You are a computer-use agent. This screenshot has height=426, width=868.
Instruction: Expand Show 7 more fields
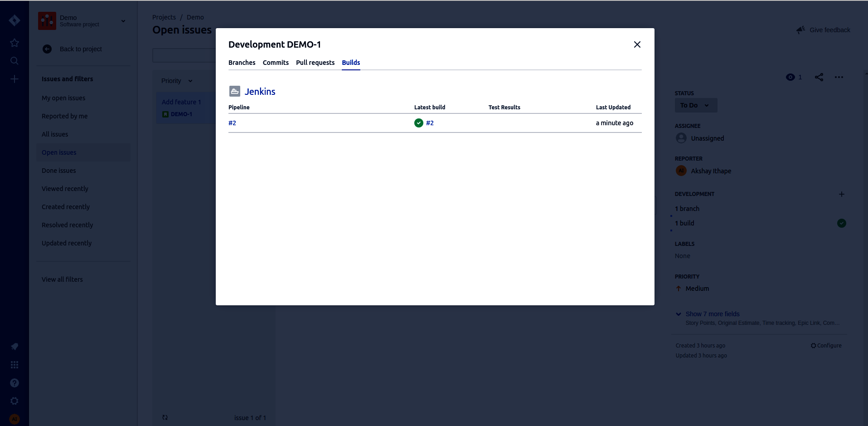click(x=712, y=314)
